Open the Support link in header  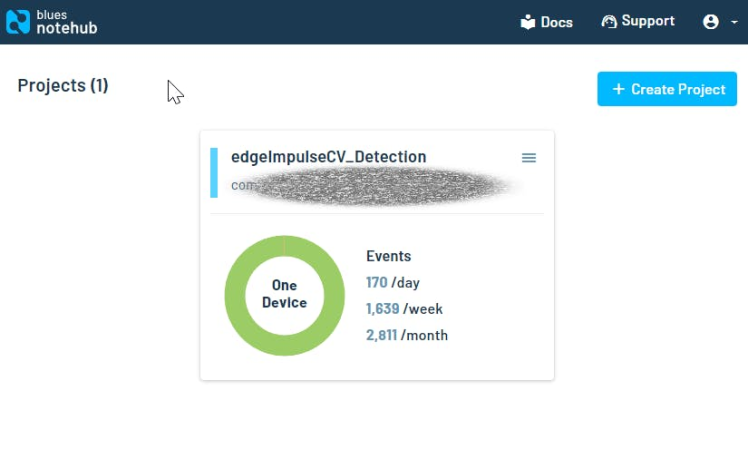647,21
